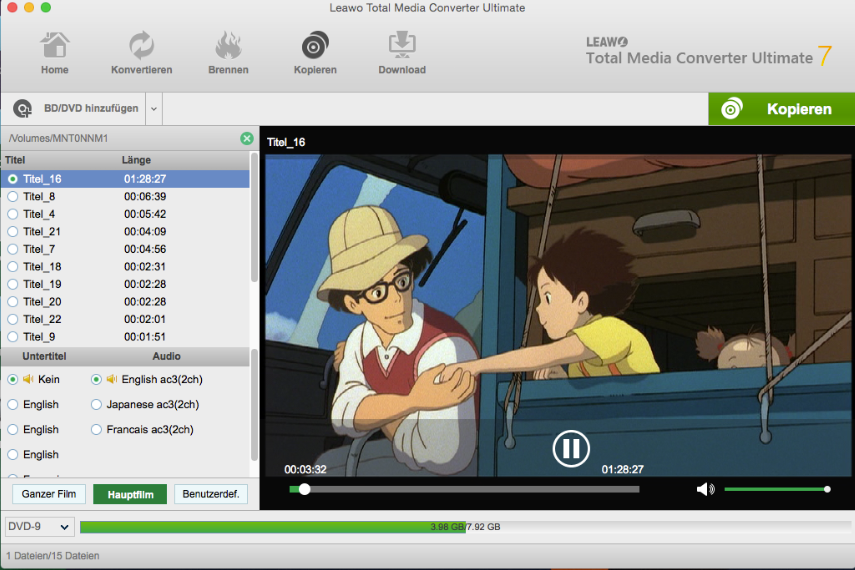Select the Kopieren toolbar module
Image resolution: width=855 pixels, height=570 pixels.
click(x=315, y=53)
